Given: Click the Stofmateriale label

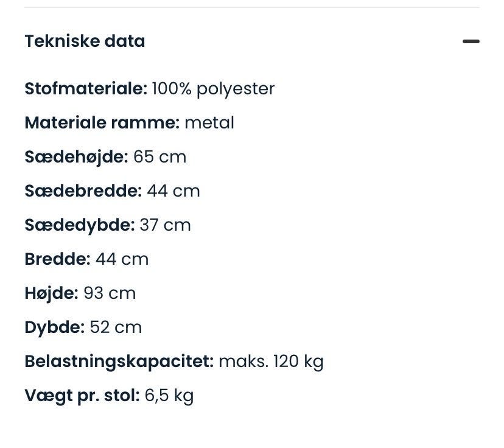Looking at the screenshot, I should click(85, 89).
